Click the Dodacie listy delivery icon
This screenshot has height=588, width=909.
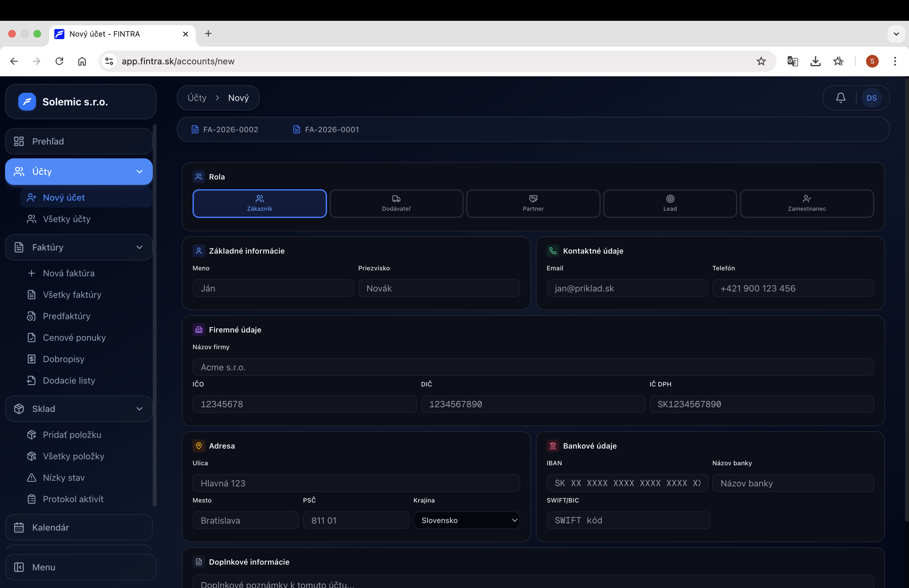(31, 380)
